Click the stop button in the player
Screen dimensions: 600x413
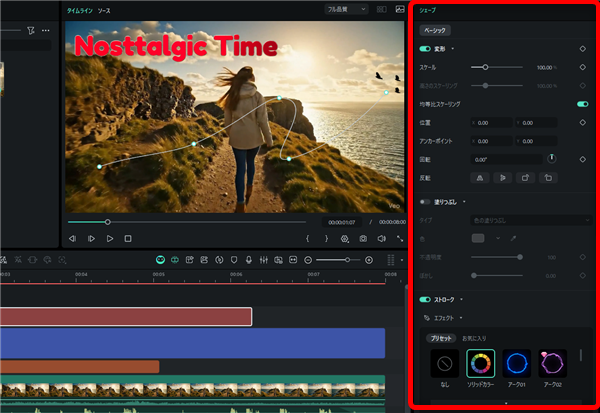[x=128, y=239]
